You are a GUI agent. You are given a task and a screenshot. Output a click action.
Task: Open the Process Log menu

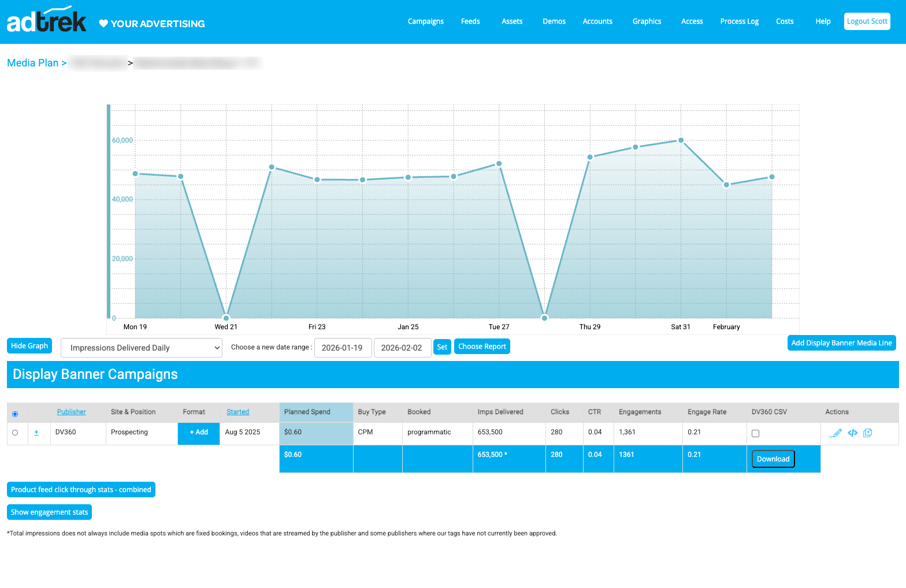tap(740, 21)
